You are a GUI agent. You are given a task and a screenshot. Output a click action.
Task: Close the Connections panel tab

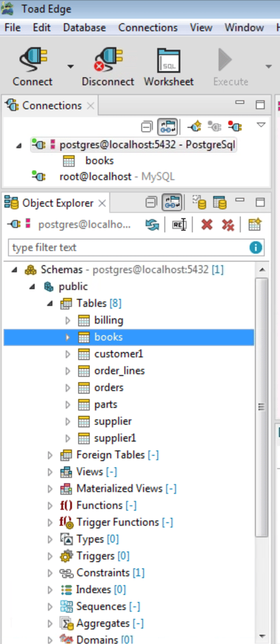[91, 106]
